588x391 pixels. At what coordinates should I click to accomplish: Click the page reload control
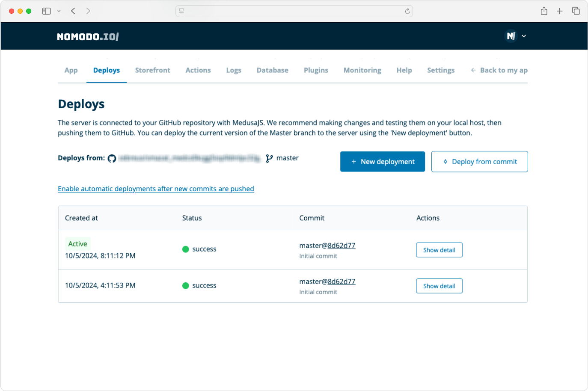pos(408,11)
